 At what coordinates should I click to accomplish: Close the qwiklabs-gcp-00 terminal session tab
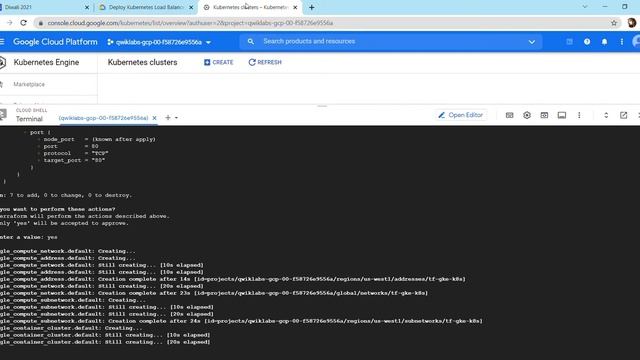click(154, 118)
